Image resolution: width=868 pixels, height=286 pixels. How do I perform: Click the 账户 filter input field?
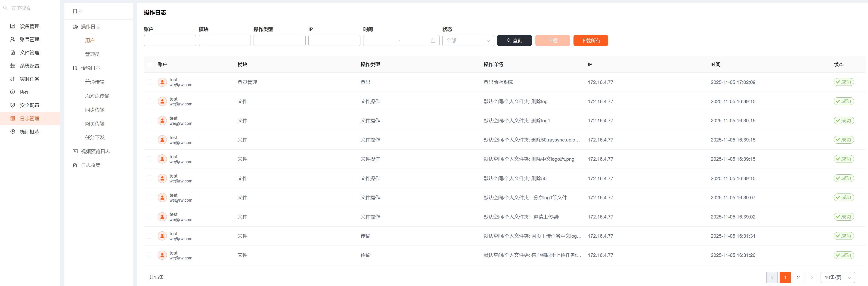(170, 41)
